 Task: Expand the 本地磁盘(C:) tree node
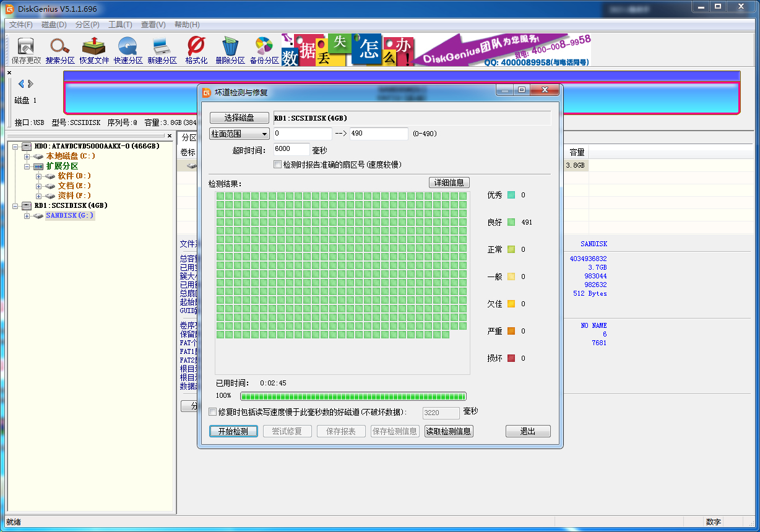pos(27,157)
